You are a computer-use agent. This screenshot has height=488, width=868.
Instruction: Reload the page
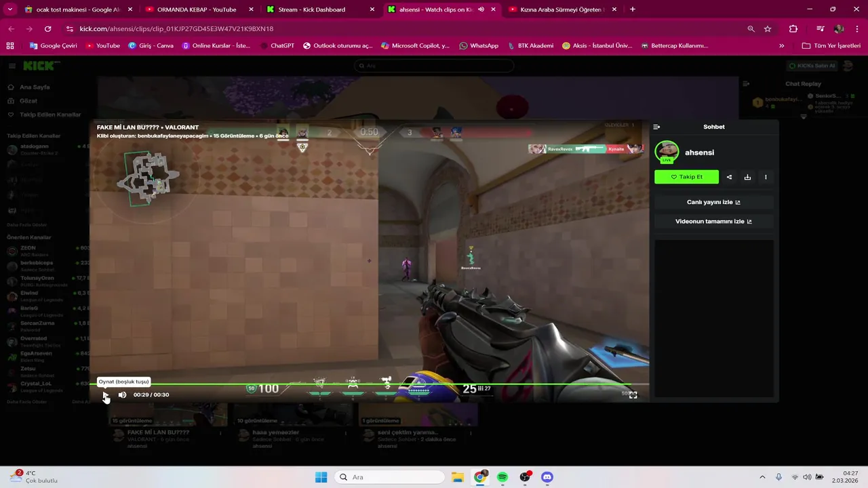(x=47, y=28)
